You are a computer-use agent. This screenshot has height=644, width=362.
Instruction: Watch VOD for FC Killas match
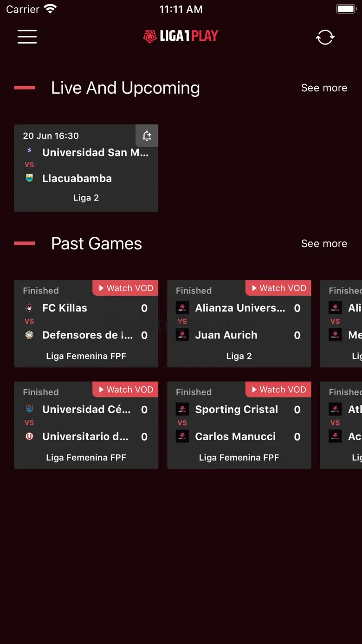click(x=126, y=288)
